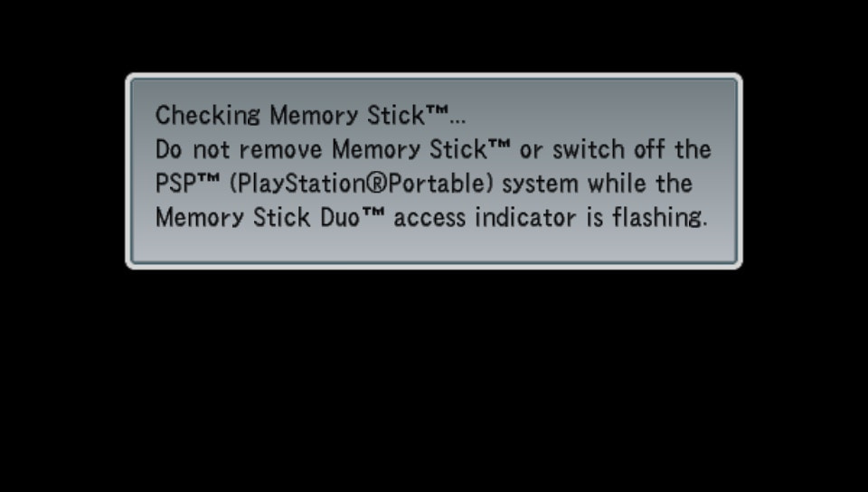This screenshot has width=868, height=492.
Task: Click the words 'switch off the'
Action: 632,149
